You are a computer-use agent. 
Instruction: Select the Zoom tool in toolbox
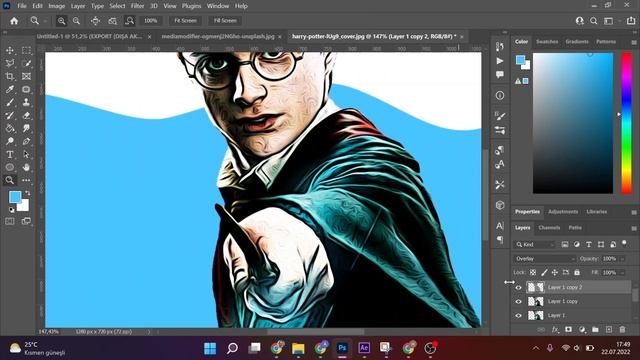[10, 180]
